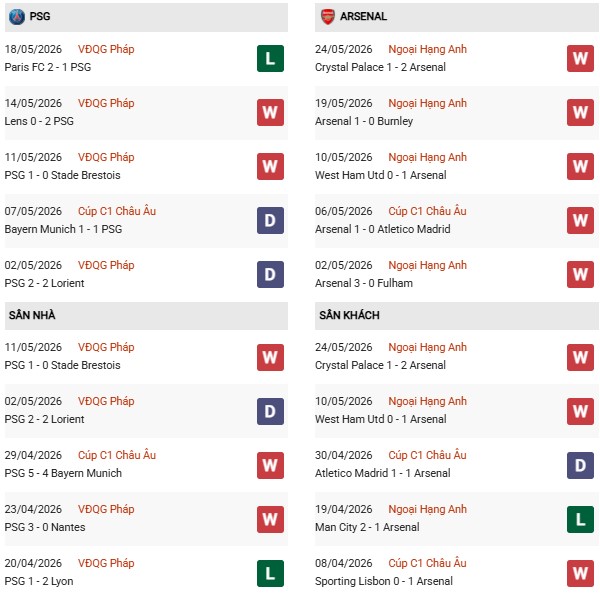Screen dimensions: 600x594
Task: Select the SÂN KHÁCH section header
Action: pyautogui.click(x=457, y=315)
